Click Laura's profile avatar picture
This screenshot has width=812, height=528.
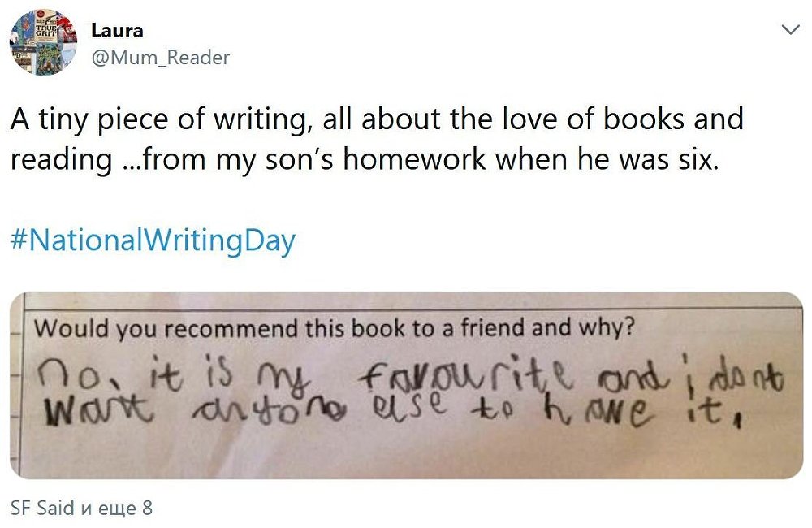[43, 43]
